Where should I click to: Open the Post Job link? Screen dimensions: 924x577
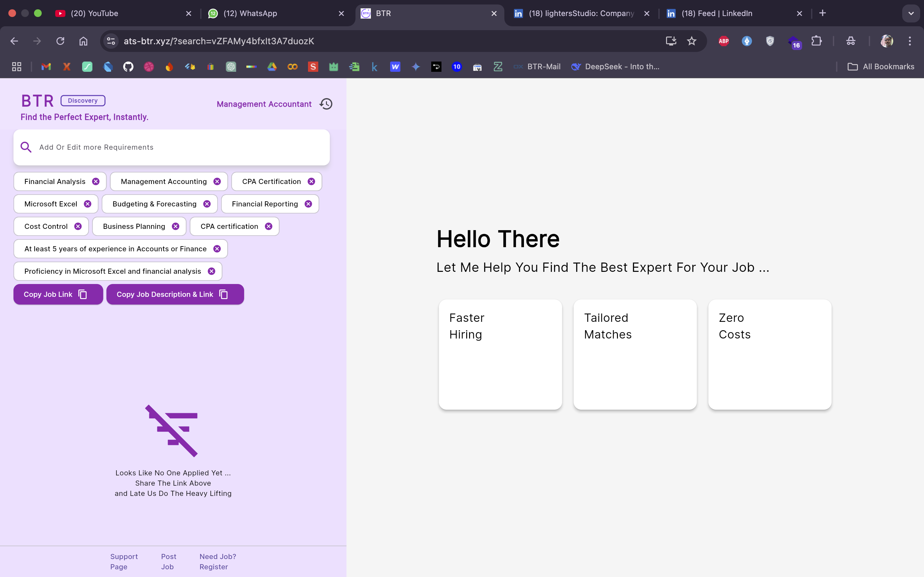tap(168, 561)
